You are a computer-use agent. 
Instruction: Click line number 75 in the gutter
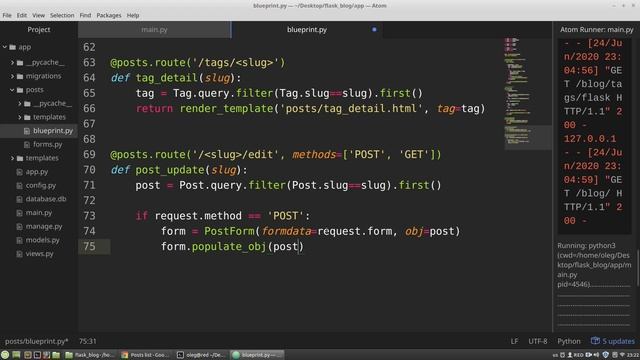click(x=89, y=247)
